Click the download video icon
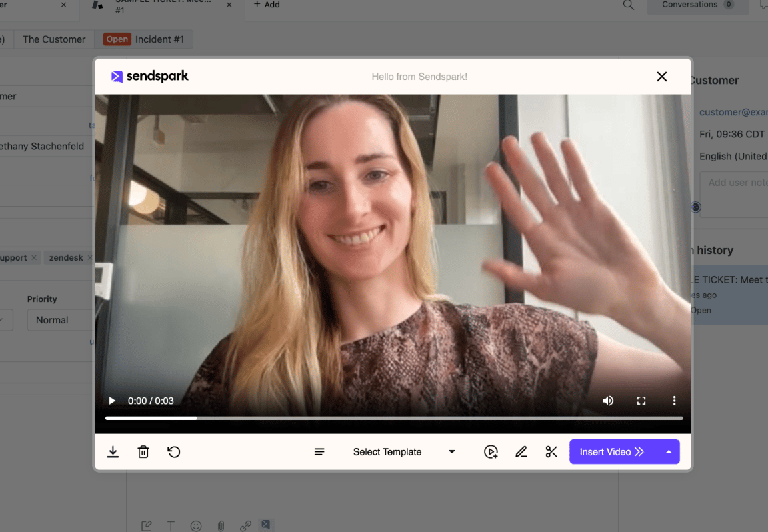Screen dimensions: 768x532 (113, 451)
